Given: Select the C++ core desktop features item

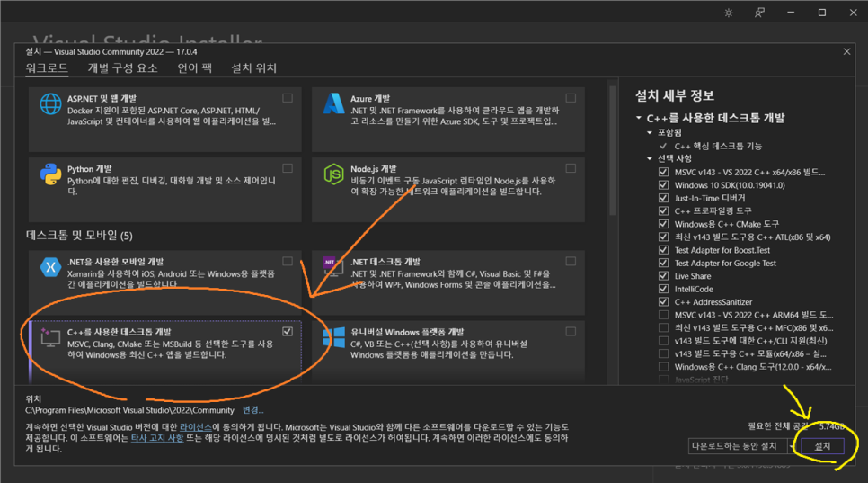Looking at the screenshot, I should (x=718, y=147).
